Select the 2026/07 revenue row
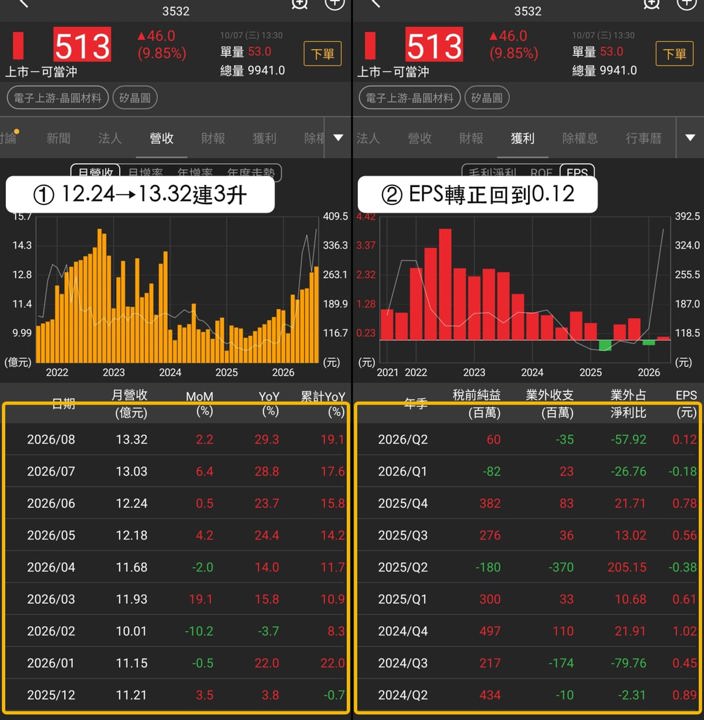The height and width of the screenshot is (720, 704). (x=176, y=471)
